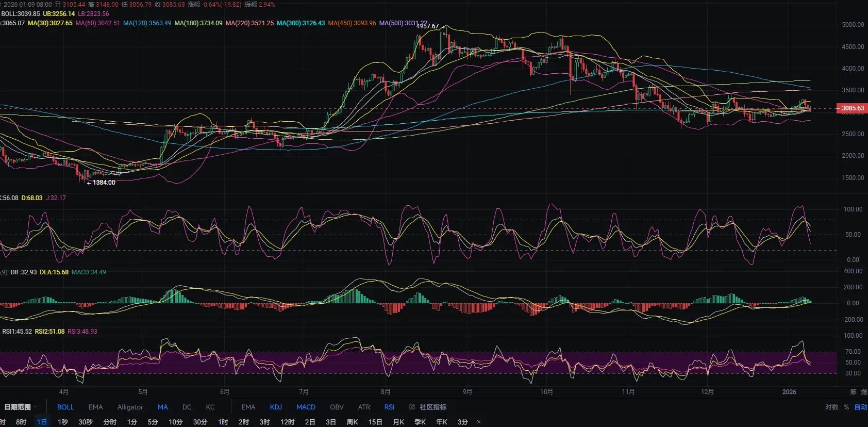Screen dimensions: 868x427
Task: Enable the KC indicator
Action: click(x=210, y=407)
